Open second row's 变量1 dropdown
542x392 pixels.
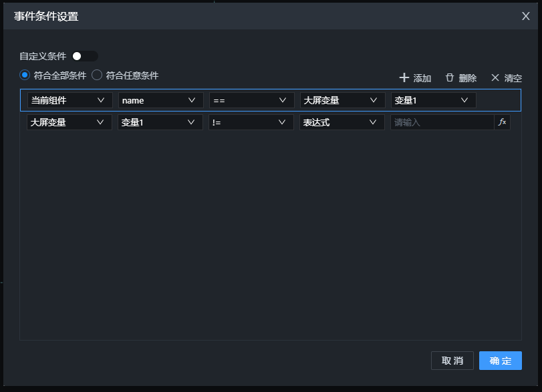(160, 122)
